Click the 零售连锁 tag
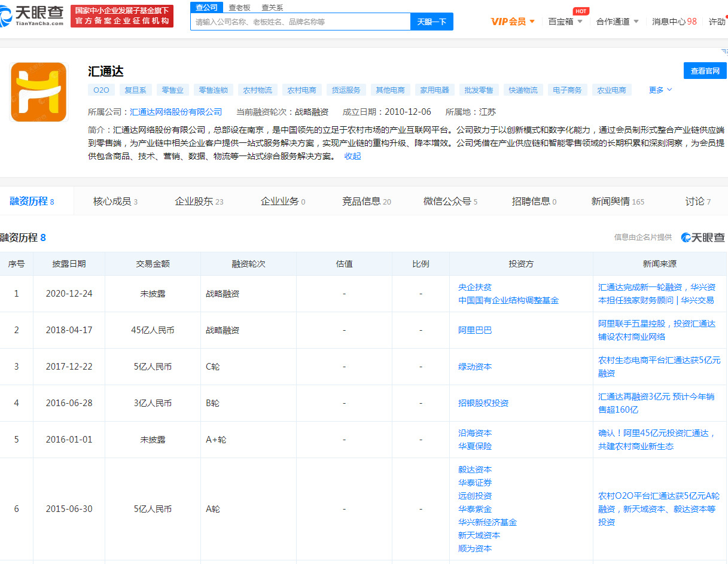 [x=214, y=90]
